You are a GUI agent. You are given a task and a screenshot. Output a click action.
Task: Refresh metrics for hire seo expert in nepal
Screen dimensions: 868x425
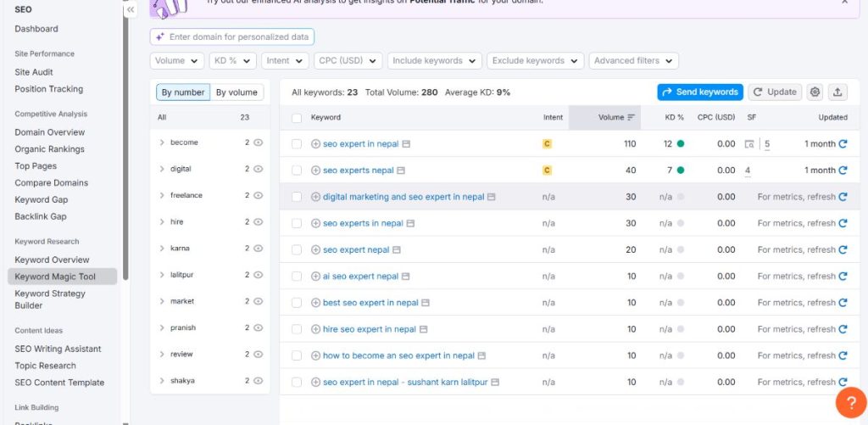click(x=843, y=329)
